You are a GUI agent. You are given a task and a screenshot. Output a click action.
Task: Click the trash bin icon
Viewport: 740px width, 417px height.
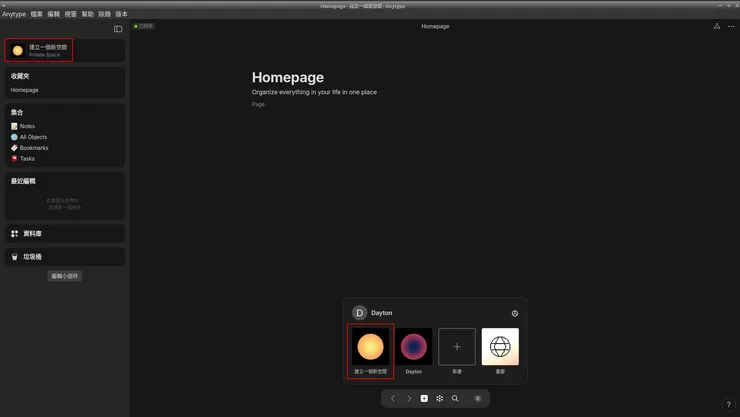[15, 257]
